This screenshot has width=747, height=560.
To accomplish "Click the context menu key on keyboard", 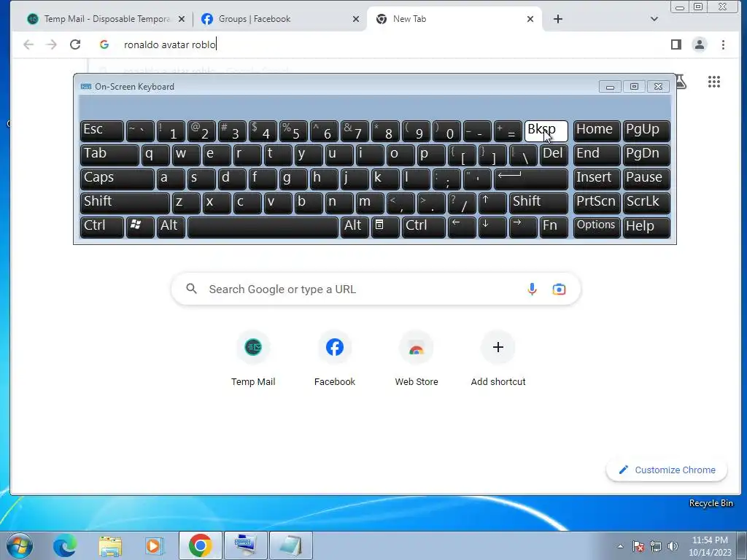I will click(x=385, y=227).
